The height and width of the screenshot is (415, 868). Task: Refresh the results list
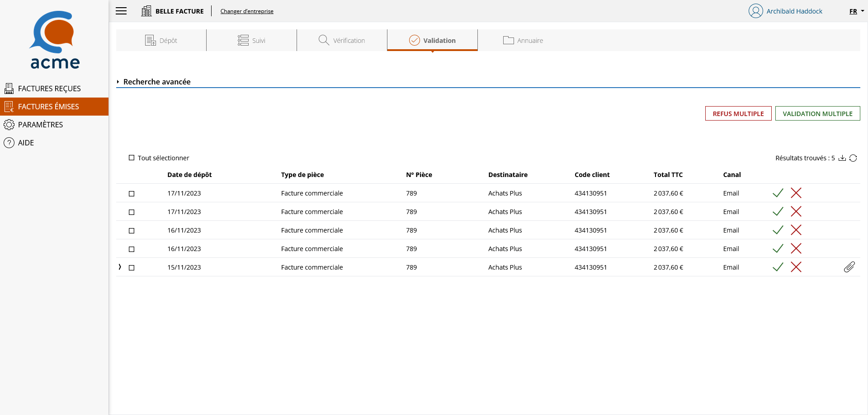tap(853, 158)
